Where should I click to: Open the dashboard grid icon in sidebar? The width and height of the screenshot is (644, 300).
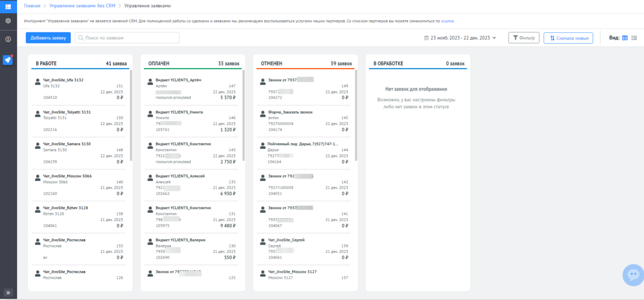click(x=8, y=6)
